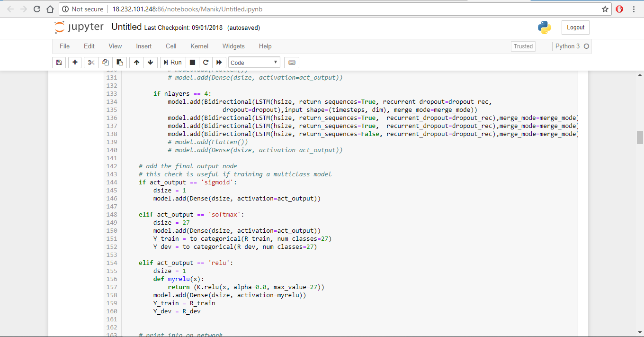Expand the Code cell type dropdown
This screenshot has width=644, height=337.
tap(254, 63)
